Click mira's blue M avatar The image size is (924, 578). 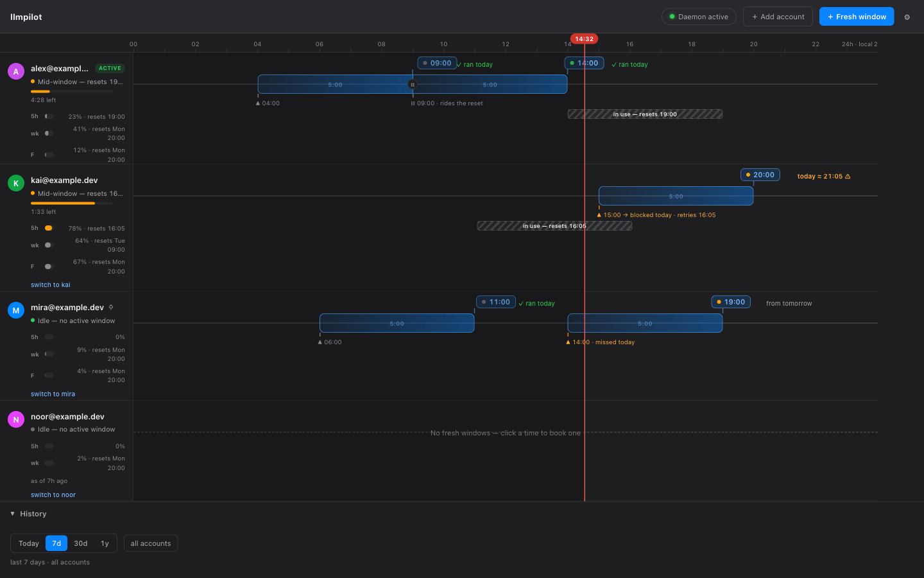coord(16,310)
